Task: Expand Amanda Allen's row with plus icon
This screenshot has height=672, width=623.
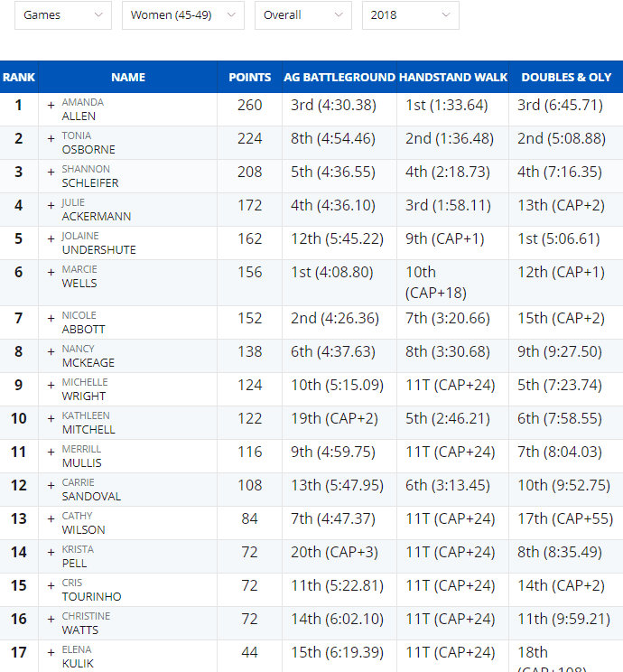Action: coord(51,105)
